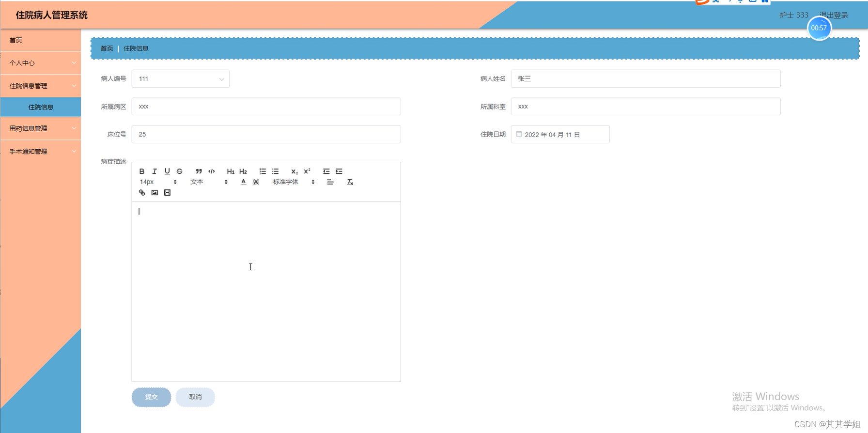Toggle strikethrough formatting in editor
Image resolution: width=868 pixels, height=433 pixels.
[180, 171]
